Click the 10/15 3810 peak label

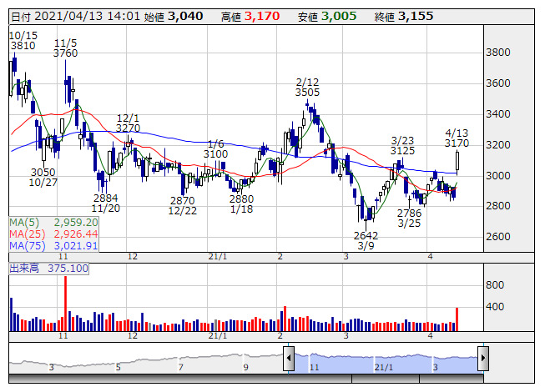click(23, 41)
